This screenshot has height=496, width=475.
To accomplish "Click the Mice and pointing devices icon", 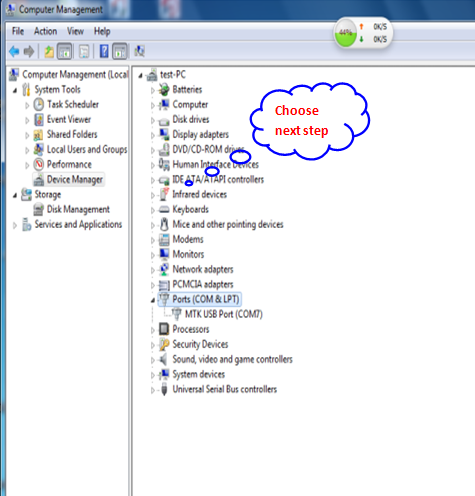I will (x=164, y=224).
